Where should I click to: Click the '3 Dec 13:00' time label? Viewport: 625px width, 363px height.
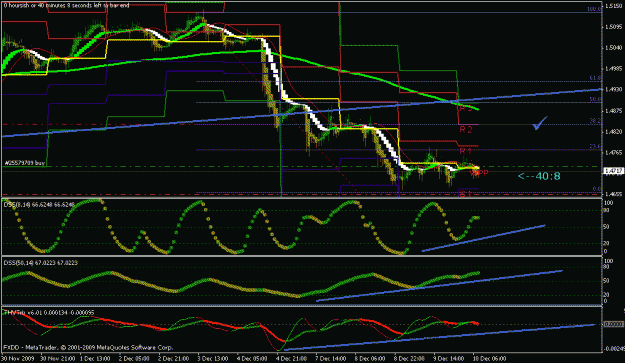tap(213, 359)
